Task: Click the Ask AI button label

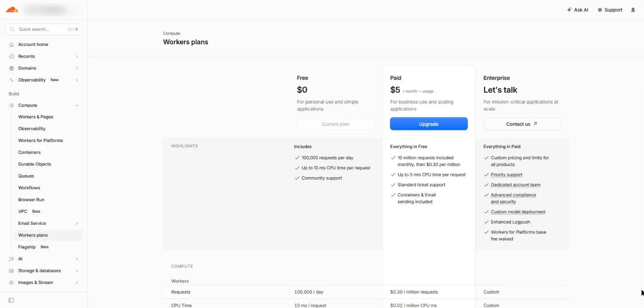Action: [x=581, y=10]
